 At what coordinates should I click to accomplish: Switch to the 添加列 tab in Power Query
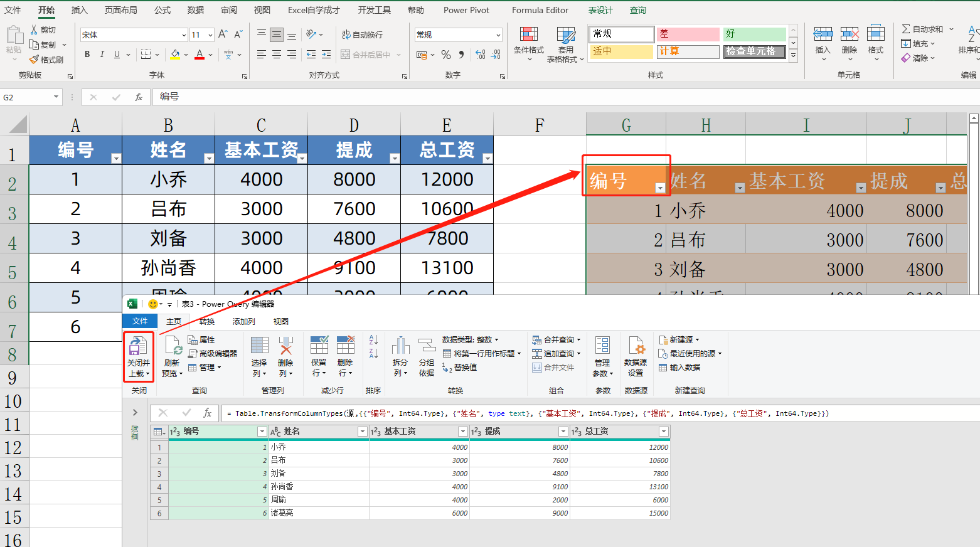tap(243, 321)
